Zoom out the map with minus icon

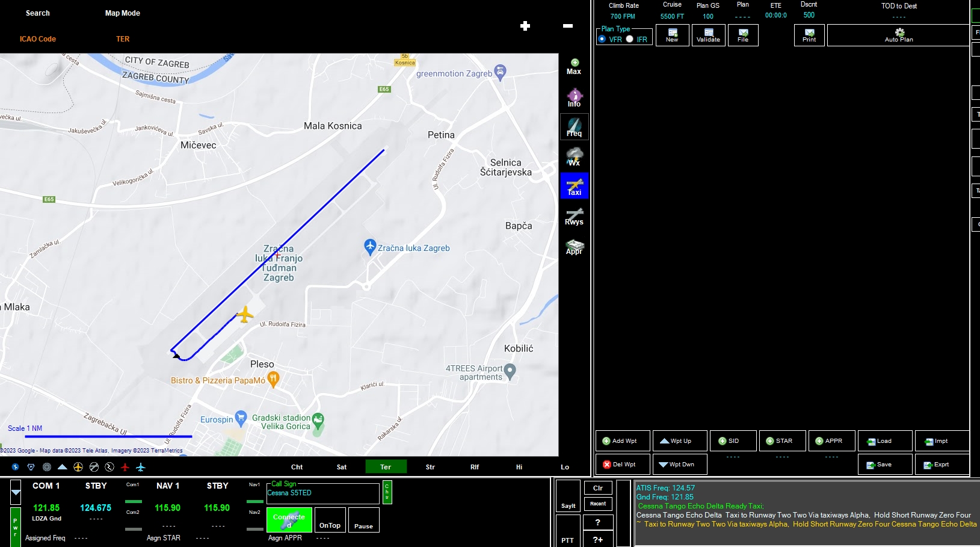567,26
